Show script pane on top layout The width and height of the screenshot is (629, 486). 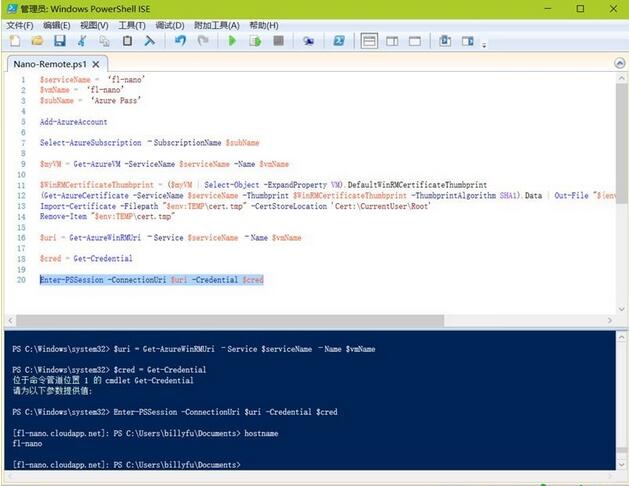(369, 41)
